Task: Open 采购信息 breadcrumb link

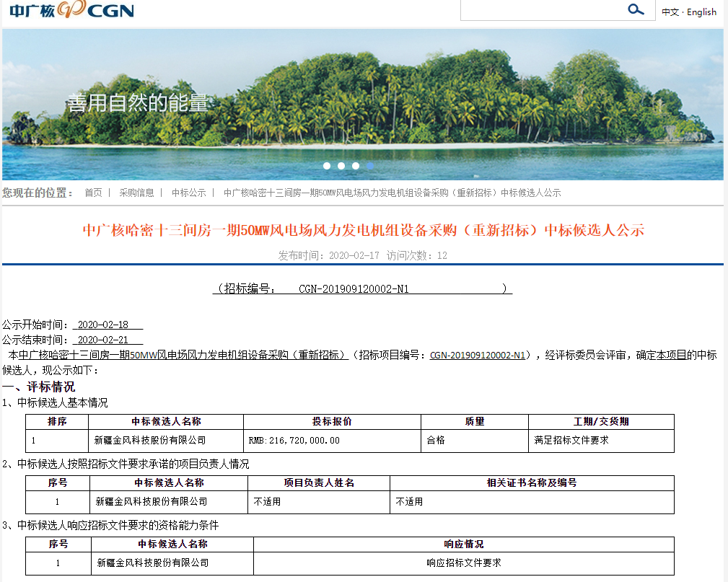Action: point(136,193)
